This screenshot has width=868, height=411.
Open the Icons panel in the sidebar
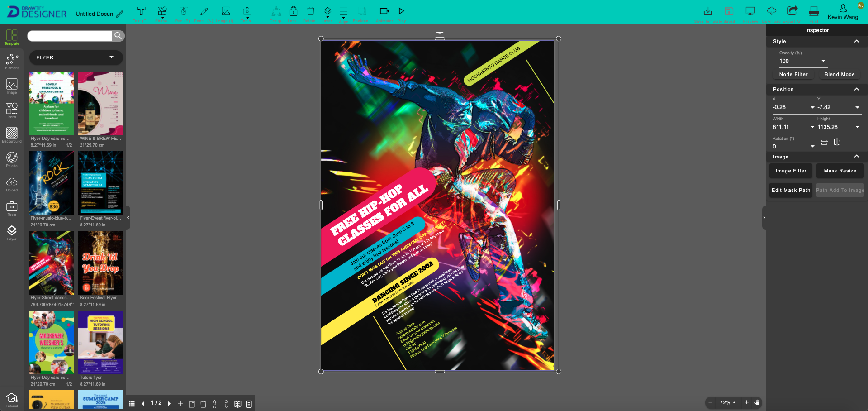click(12, 110)
